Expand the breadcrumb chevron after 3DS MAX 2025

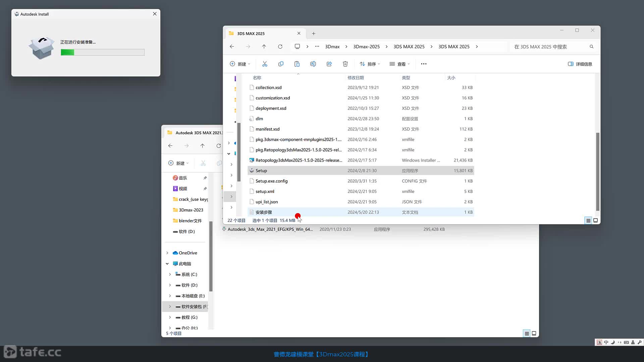point(477,47)
